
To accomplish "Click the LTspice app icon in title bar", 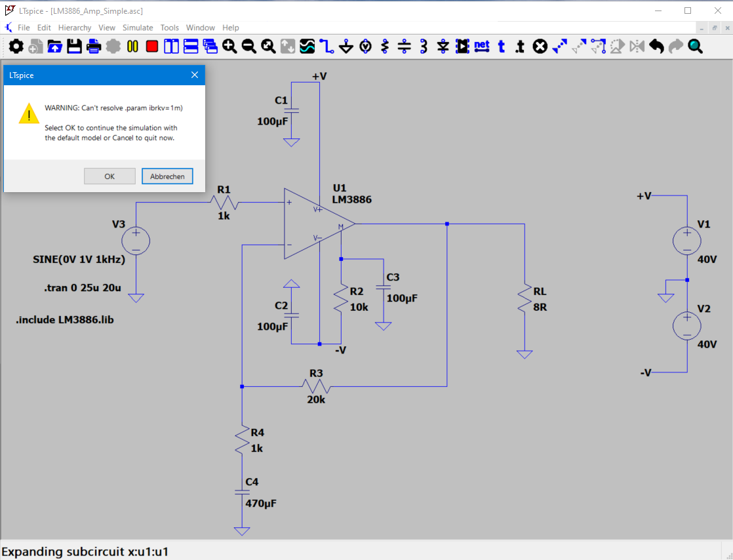I will pos(10,10).
